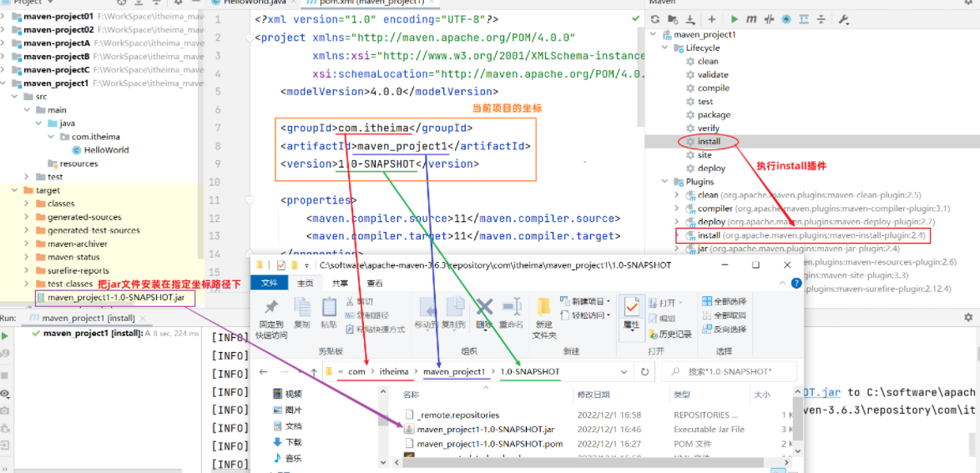Collapse all nodes in Maven panel

821,19
